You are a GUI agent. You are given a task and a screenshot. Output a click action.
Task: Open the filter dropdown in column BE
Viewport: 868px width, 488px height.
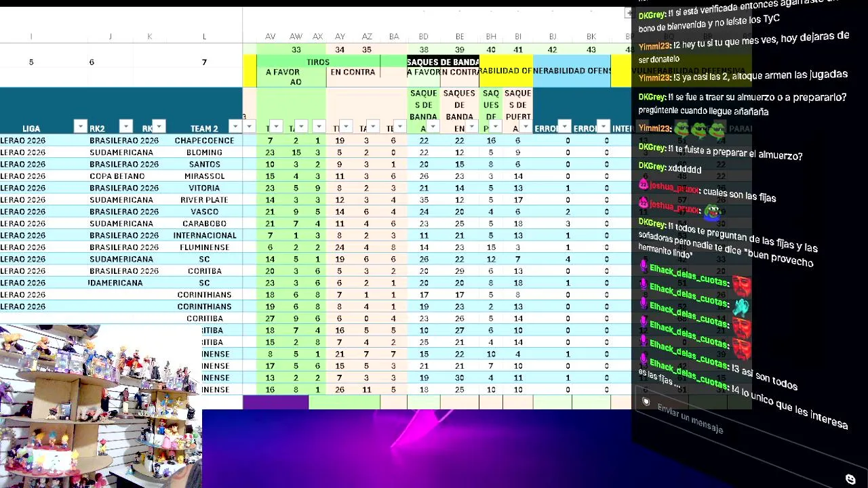[x=471, y=127]
